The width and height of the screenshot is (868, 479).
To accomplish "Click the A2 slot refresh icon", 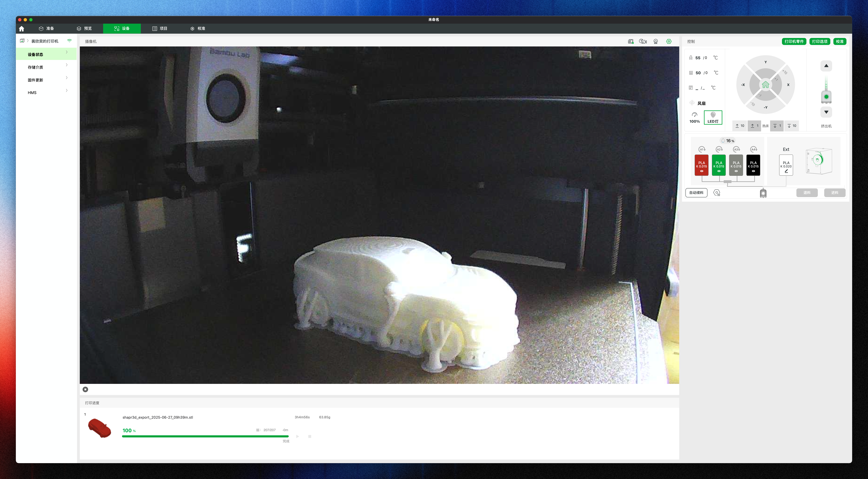I will 719,149.
